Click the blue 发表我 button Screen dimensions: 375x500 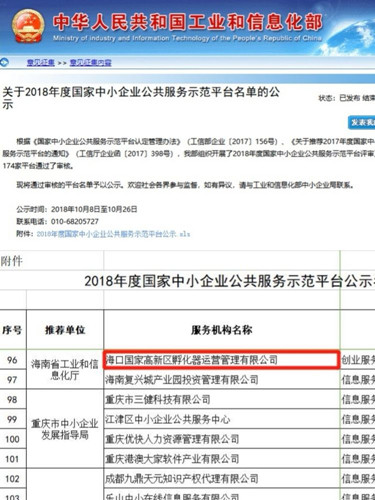pyautogui.click(x=361, y=123)
